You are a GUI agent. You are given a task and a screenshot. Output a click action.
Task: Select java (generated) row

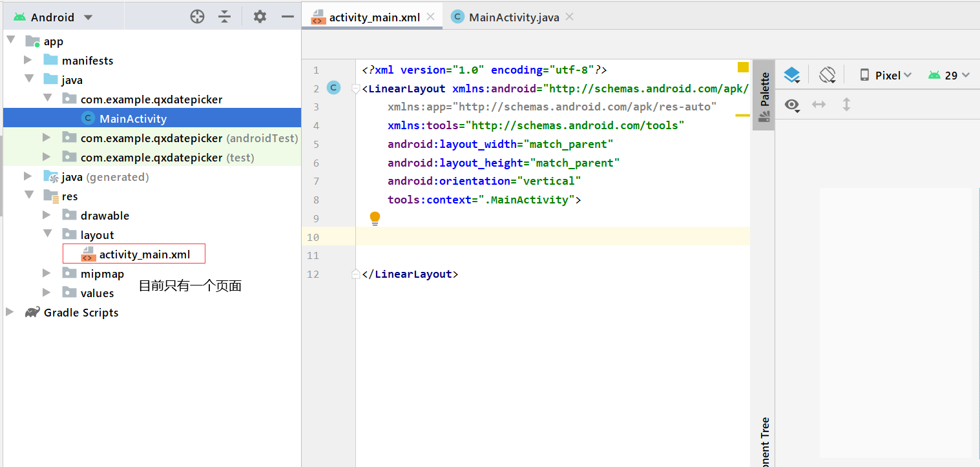(152, 176)
